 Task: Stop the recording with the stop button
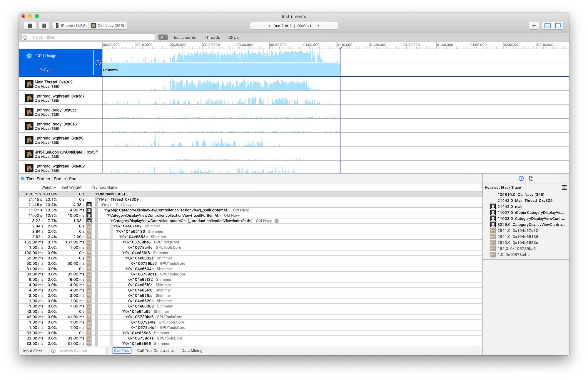tap(30, 26)
